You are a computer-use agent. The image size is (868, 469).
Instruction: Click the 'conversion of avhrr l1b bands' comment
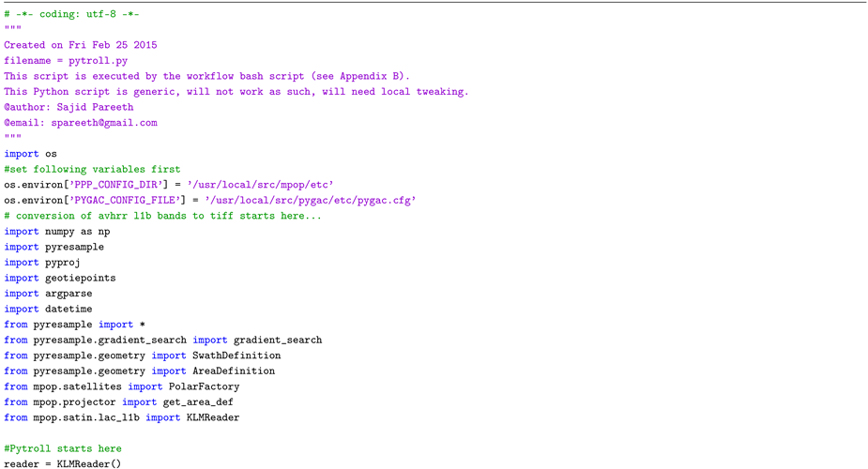tap(162, 216)
